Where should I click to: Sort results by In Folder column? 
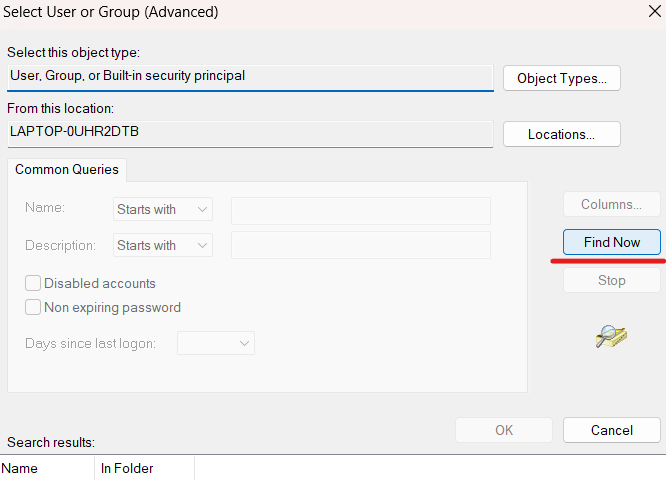coord(144,468)
